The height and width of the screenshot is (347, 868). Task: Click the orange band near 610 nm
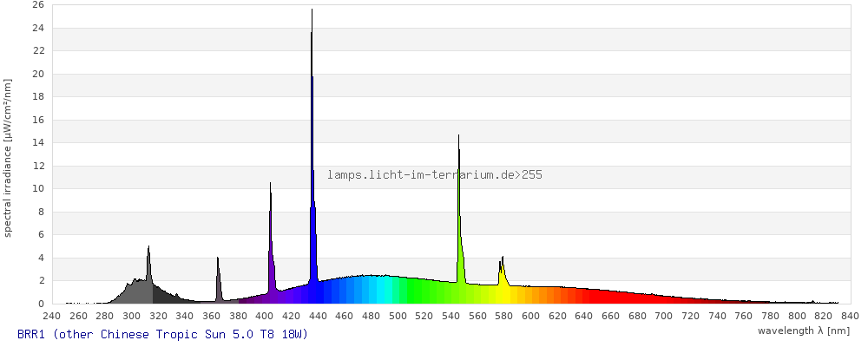pyautogui.click(x=544, y=295)
